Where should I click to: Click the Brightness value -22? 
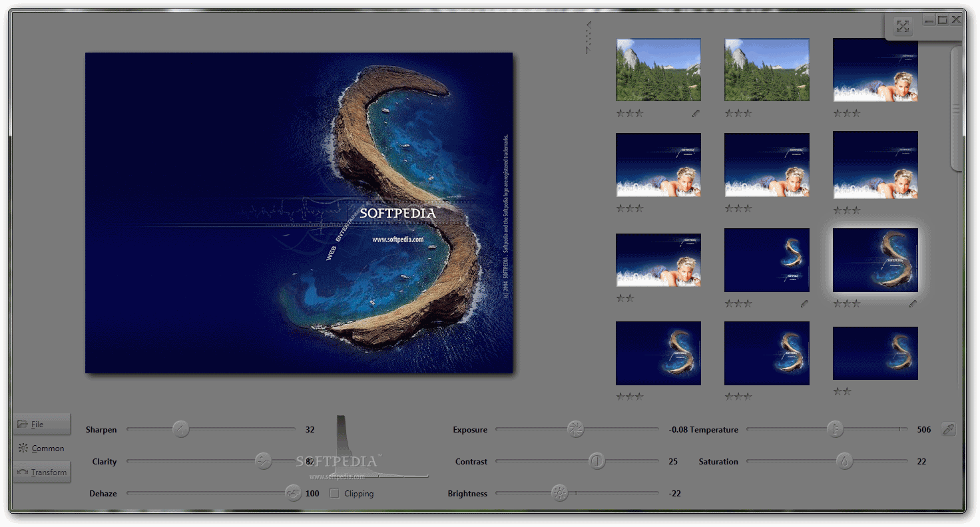coord(674,494)
